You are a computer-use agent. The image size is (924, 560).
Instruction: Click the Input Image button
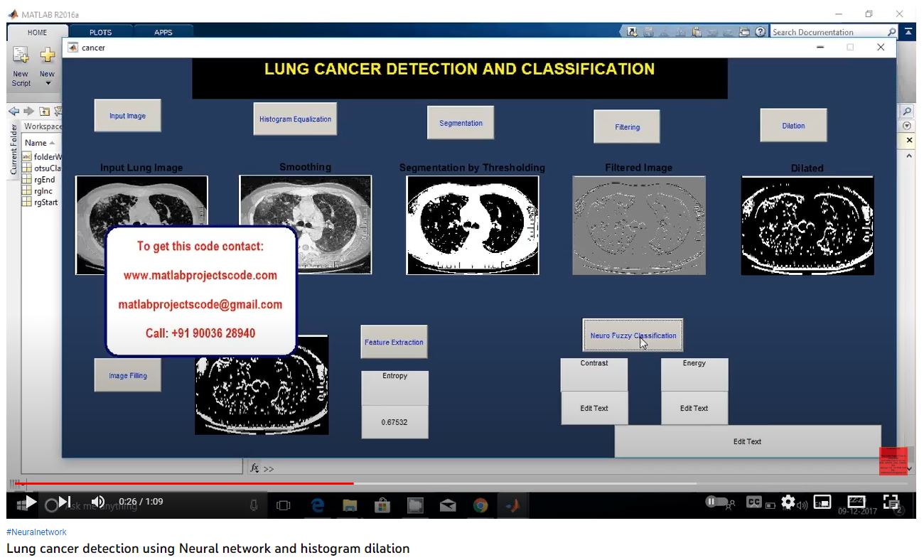127,116
